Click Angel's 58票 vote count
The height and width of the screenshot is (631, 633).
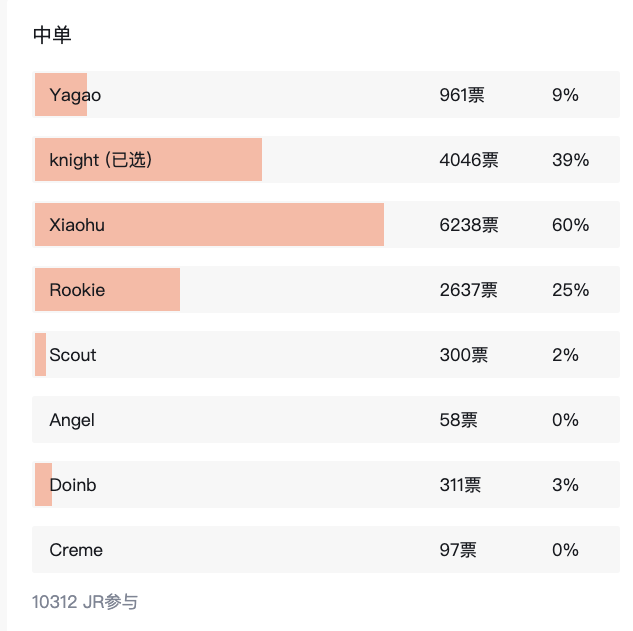(458, 420)
